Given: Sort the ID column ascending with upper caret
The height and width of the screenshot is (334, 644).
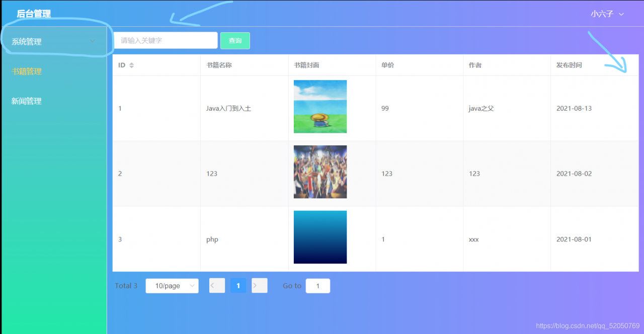Looking at the screenshot, I should (x=132, y=63).
